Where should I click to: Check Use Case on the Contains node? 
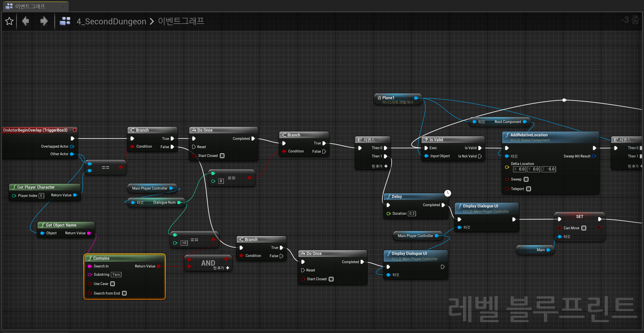pos(112,284)
